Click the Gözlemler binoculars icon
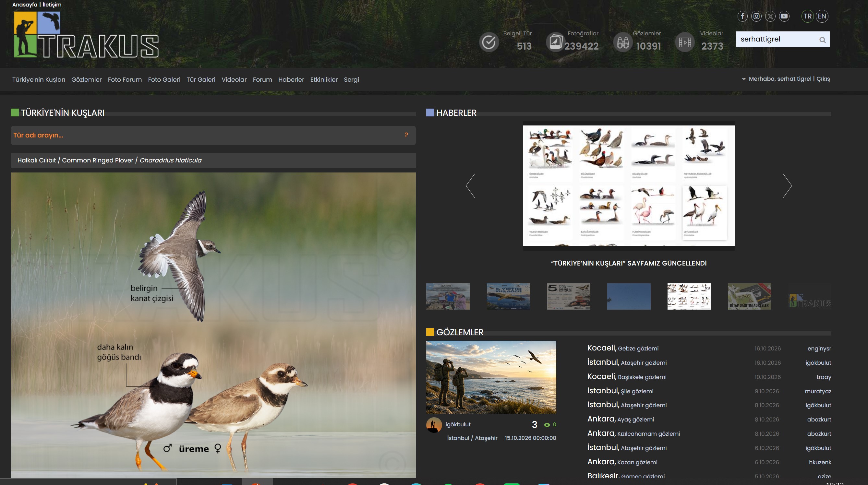Screen dimensions: 868x485 (x=623, y=42)
